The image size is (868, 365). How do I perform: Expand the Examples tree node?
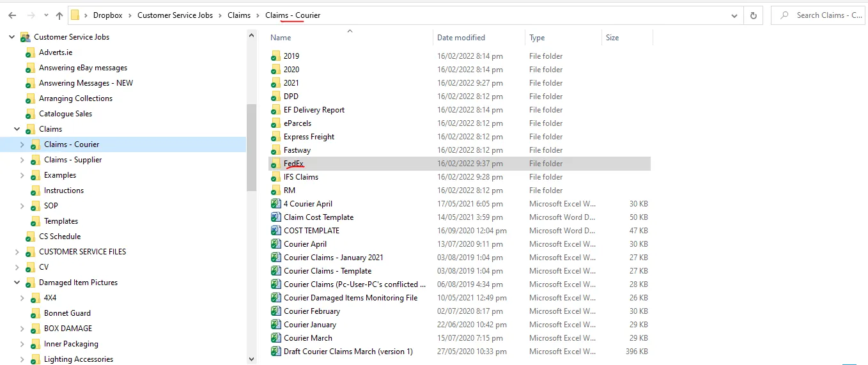pos(22,175)
